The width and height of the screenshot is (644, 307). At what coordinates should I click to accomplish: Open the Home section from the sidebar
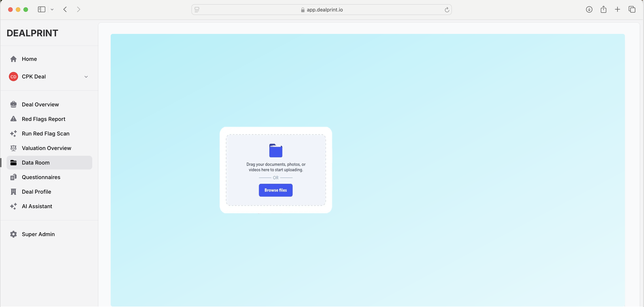click(30, 59)
